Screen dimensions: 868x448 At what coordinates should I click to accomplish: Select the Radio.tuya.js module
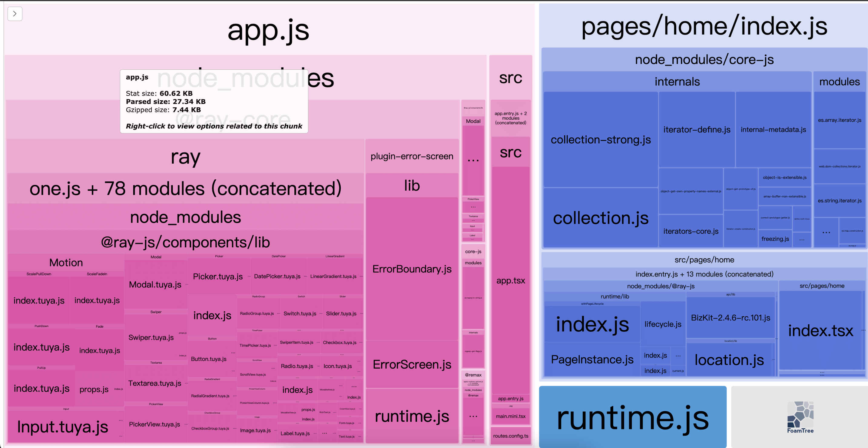297,366
